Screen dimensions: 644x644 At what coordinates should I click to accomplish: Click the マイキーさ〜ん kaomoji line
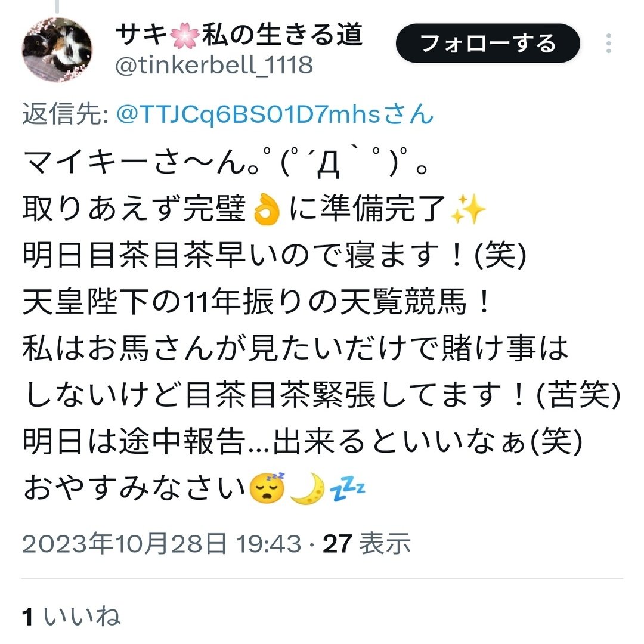point(225,163)
